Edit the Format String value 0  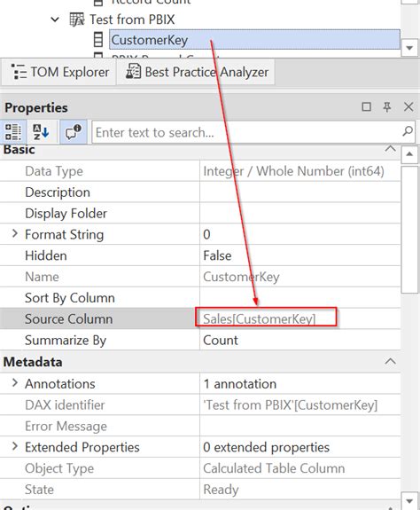(x=300, y=234)
